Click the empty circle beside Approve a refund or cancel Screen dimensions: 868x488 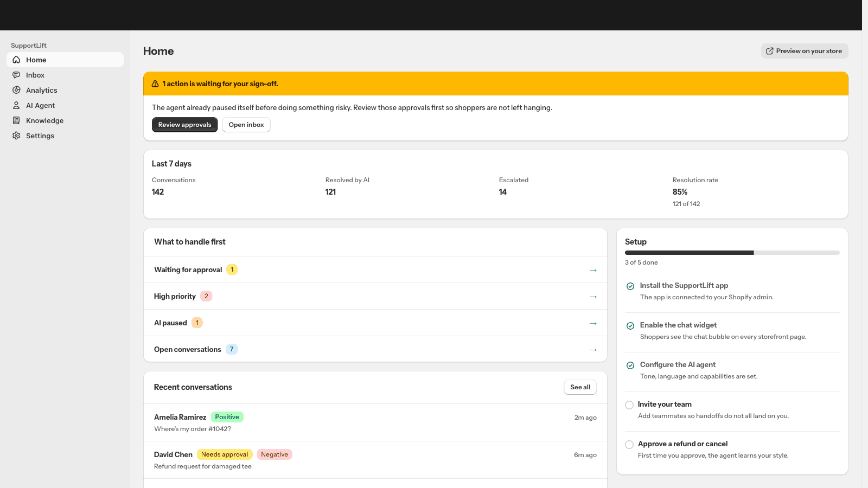pyautogui.click(x=629, y=445)
